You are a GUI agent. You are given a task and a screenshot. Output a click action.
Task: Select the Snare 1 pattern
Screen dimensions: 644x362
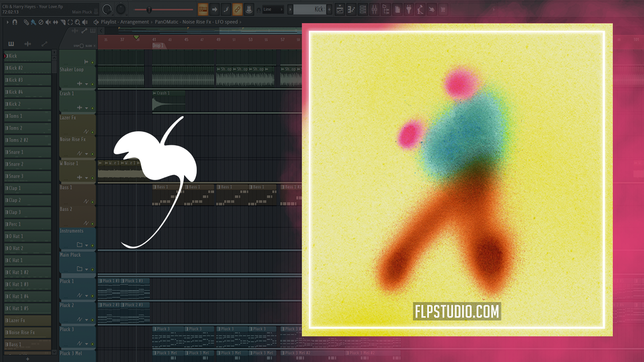[28, 152]
